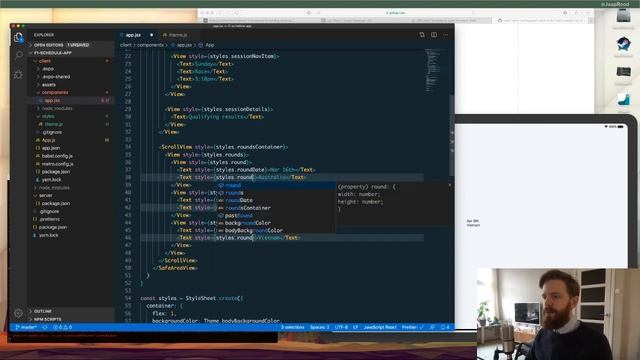Click the split editor icon
The width and height of the screenshot is (640, 360).
pos(434,35)
